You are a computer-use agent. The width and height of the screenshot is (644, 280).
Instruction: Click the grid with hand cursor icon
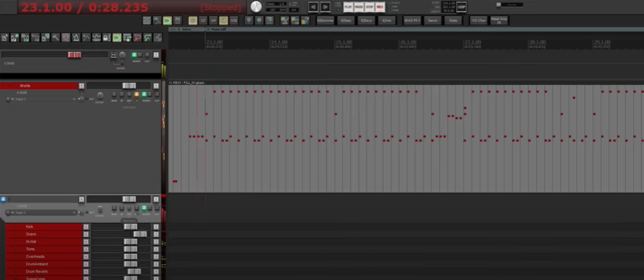(x=127, y=38)
